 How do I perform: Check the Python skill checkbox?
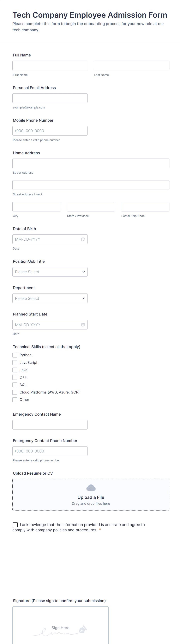pyautogui.click(x=15, y=355)
